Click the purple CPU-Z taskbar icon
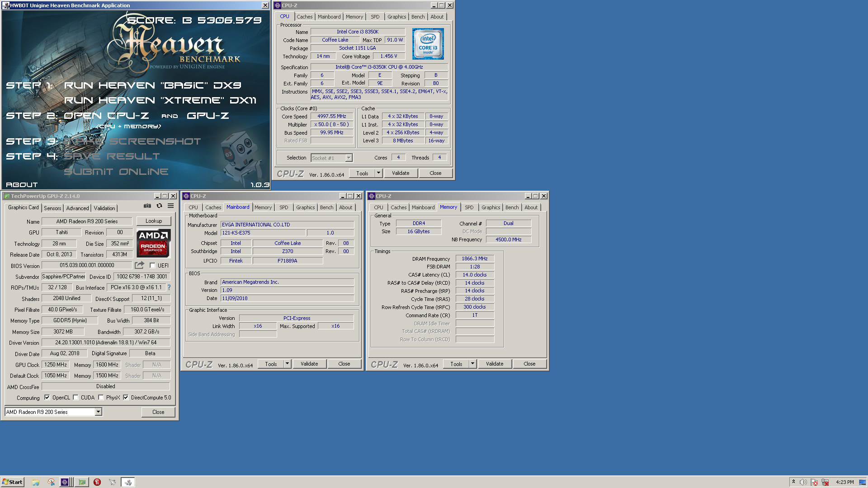 click(65, 482)
